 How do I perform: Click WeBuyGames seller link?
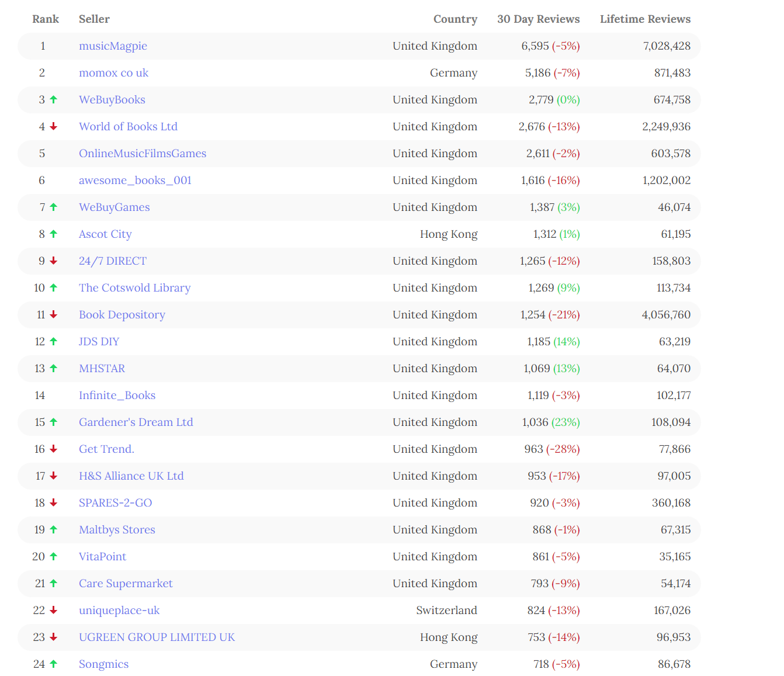(x=115, y=207)
